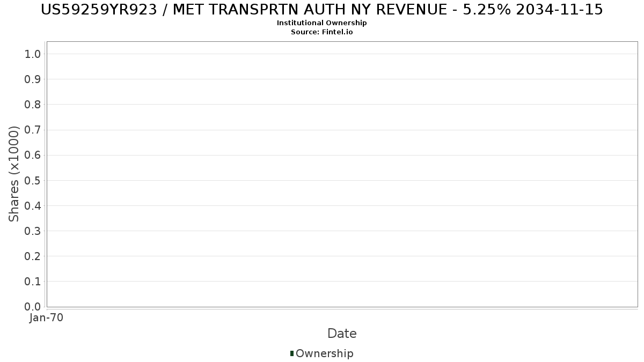Toggle the Ownership legend label
Viewport: 644px width, 362px height.
tap(324, 353)
